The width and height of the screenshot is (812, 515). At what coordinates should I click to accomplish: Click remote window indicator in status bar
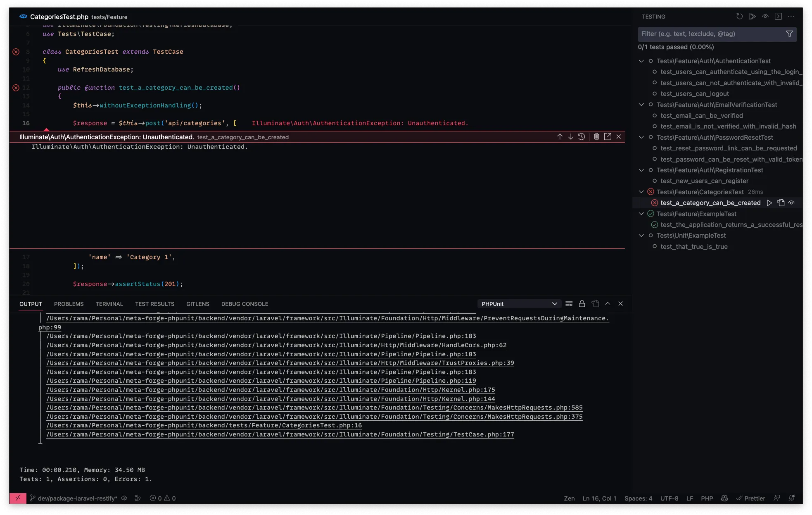pos(18,498)
